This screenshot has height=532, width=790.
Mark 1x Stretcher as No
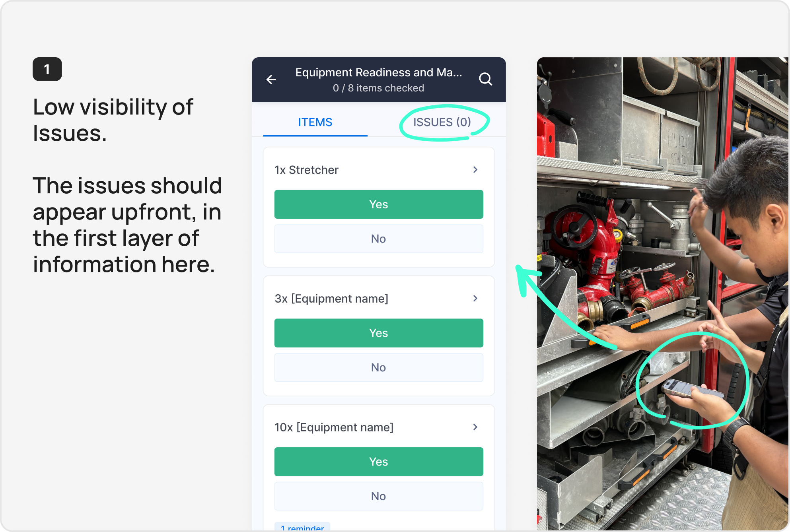point(379,239)
